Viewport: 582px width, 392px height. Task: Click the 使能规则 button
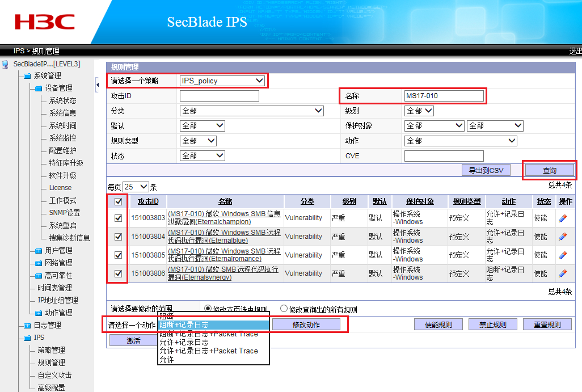coord(438,325)
